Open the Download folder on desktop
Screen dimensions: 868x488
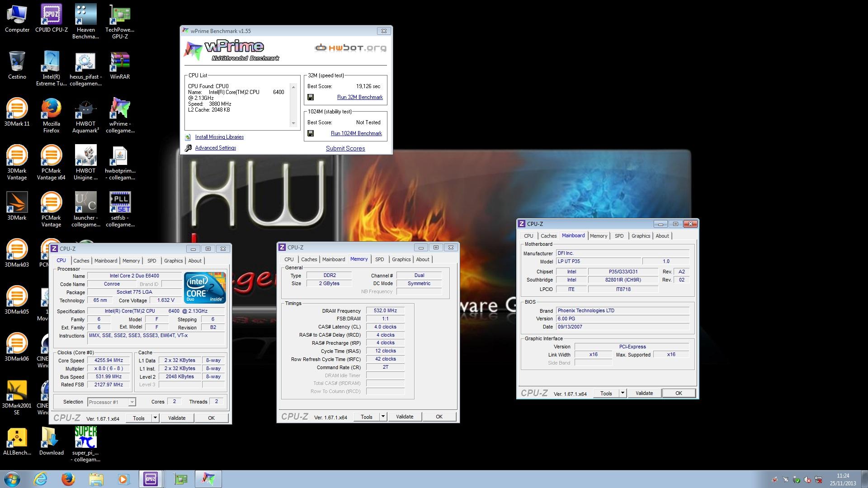(x=52, y=441)
